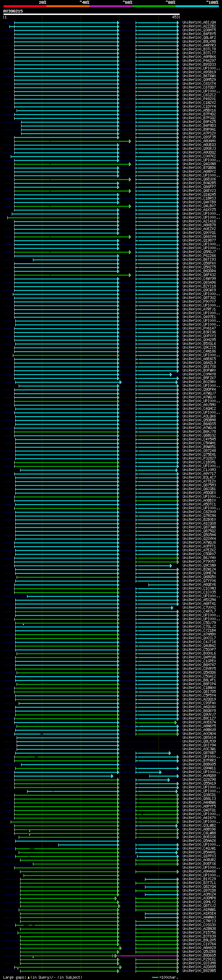Select hit label UniRef100_Q6CGB1
This screenshot has width=222, height=980.
199,489
